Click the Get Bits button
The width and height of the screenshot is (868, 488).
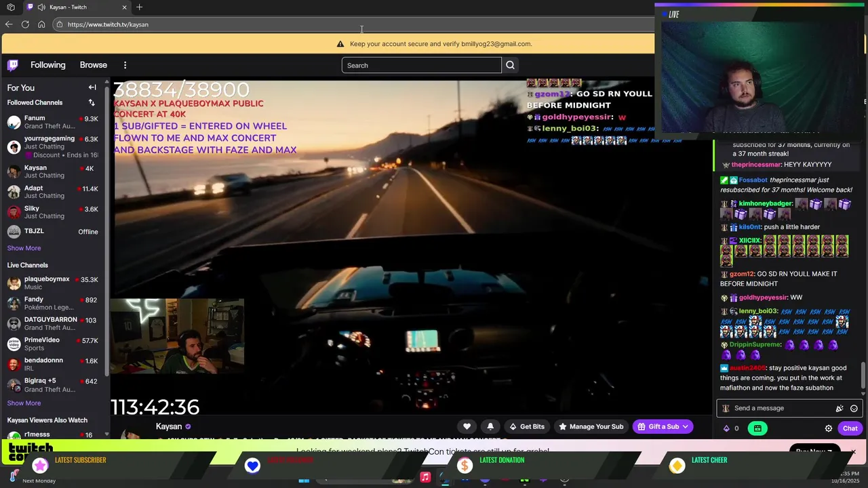point(526,426)
